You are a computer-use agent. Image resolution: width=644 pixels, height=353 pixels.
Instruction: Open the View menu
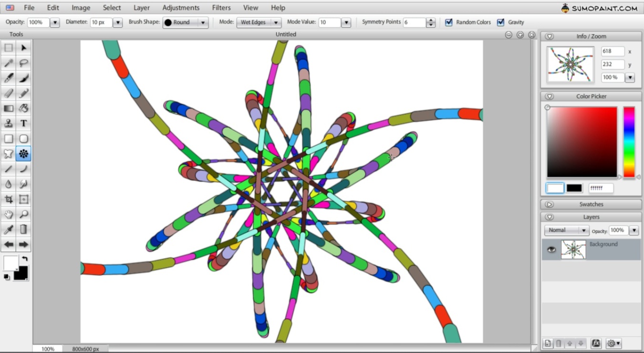(250, 8)
